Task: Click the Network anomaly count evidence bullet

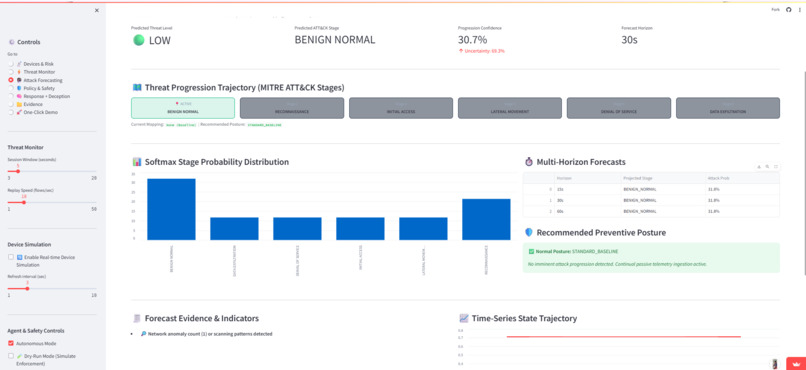Action: 206,334
